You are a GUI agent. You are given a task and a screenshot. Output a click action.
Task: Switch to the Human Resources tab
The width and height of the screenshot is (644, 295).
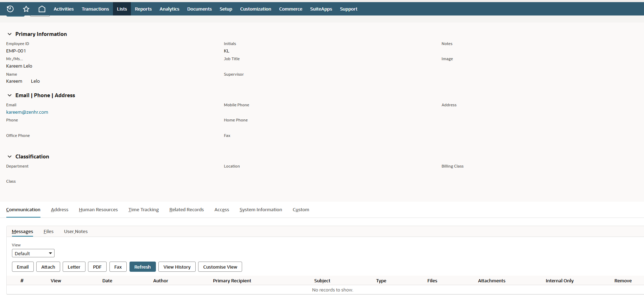pos(99,210)
